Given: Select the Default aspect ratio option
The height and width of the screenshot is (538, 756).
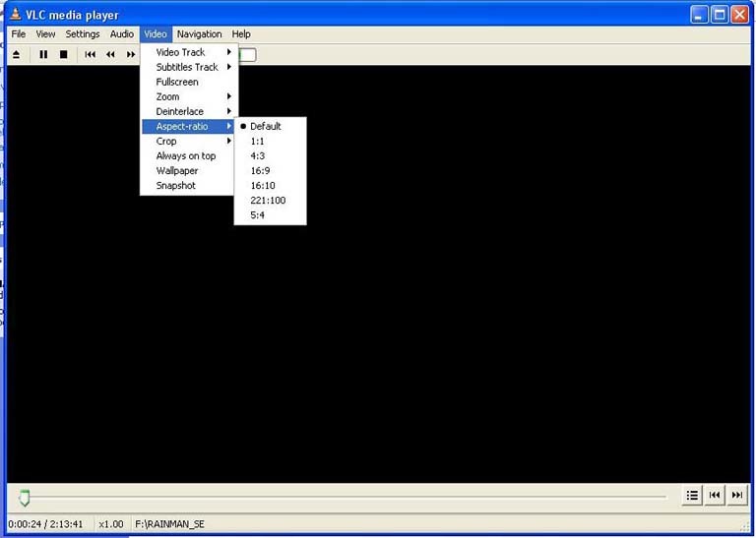Looking at the screenshot, I should [x=266, y=126].
